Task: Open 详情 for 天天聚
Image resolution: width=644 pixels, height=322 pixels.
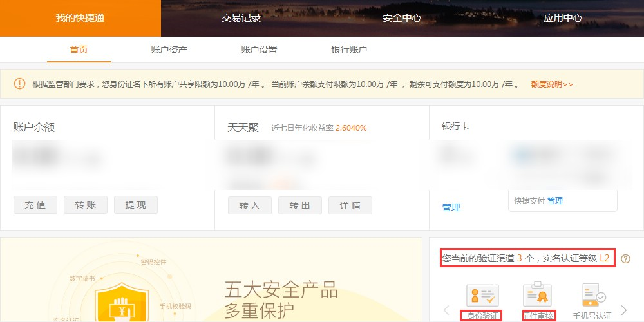Action: pos(350,205)
